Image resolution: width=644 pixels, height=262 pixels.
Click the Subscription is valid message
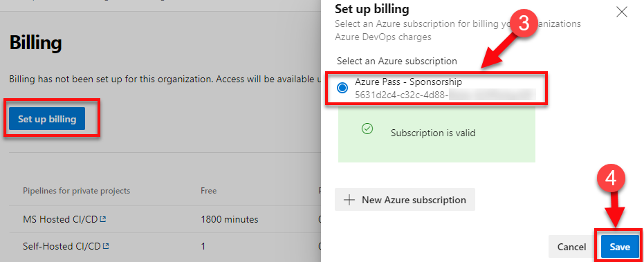[432, 133]
